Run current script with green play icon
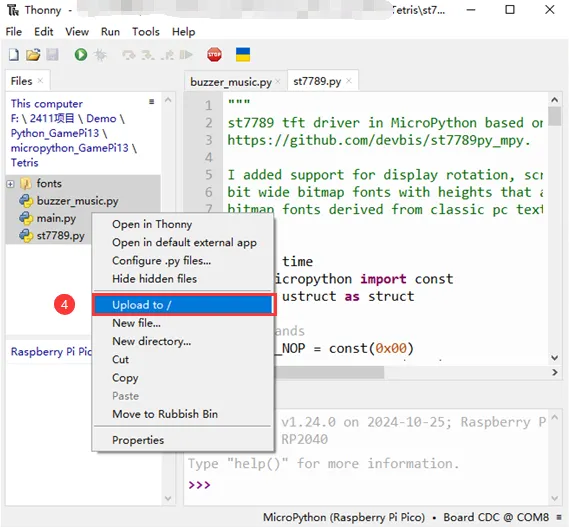 tap(81, 55)
